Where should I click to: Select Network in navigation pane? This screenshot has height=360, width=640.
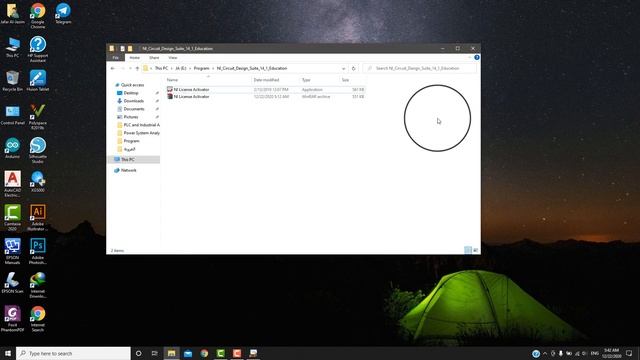[129, 170]
